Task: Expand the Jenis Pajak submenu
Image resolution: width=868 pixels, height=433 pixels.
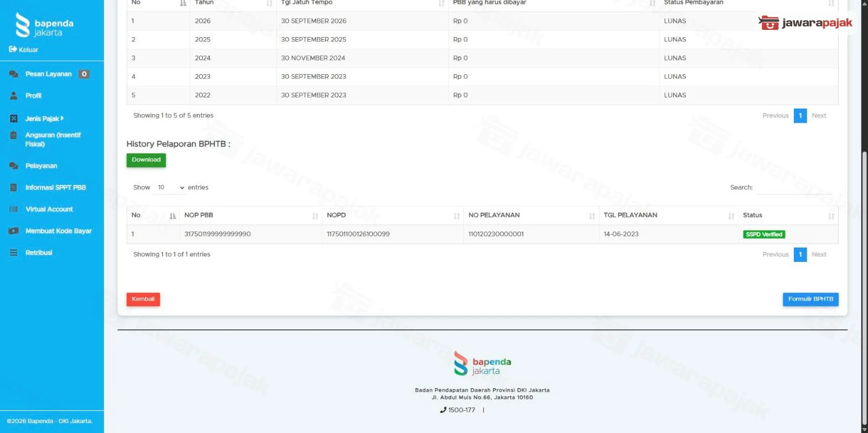Action: pyautogui.click(x=44, y=118)
